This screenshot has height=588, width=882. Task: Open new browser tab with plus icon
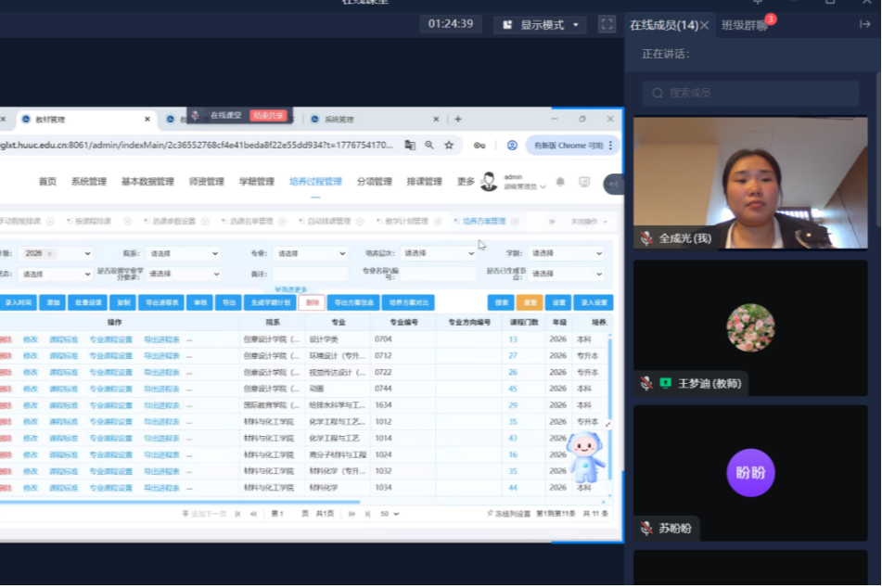point(458,119)
